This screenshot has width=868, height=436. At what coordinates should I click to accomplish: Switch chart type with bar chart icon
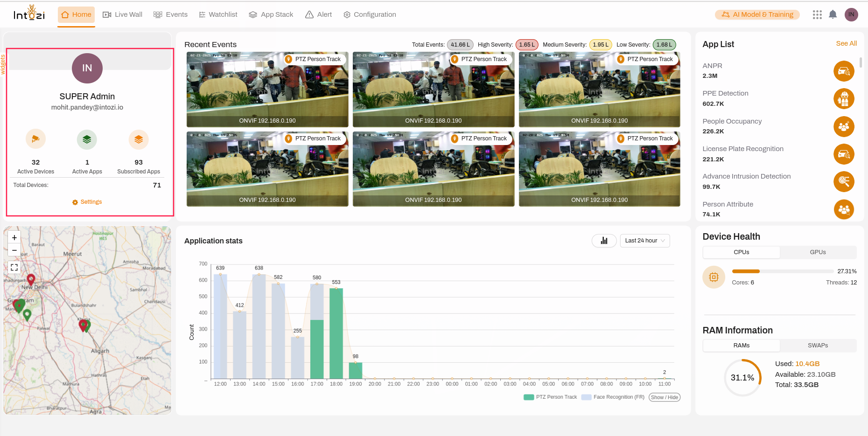coord(604,241)
